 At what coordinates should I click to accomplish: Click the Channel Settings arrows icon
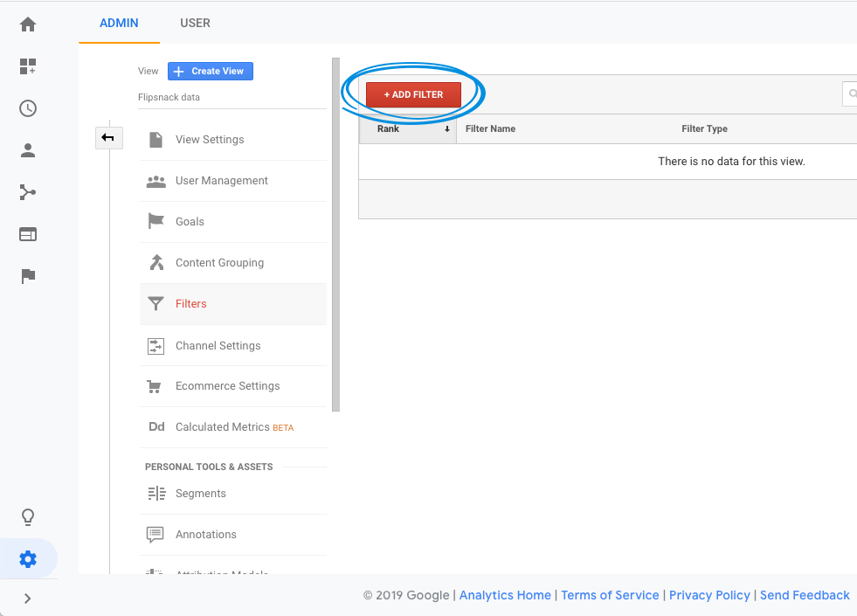pyautogui.click(x=156, y=346)
